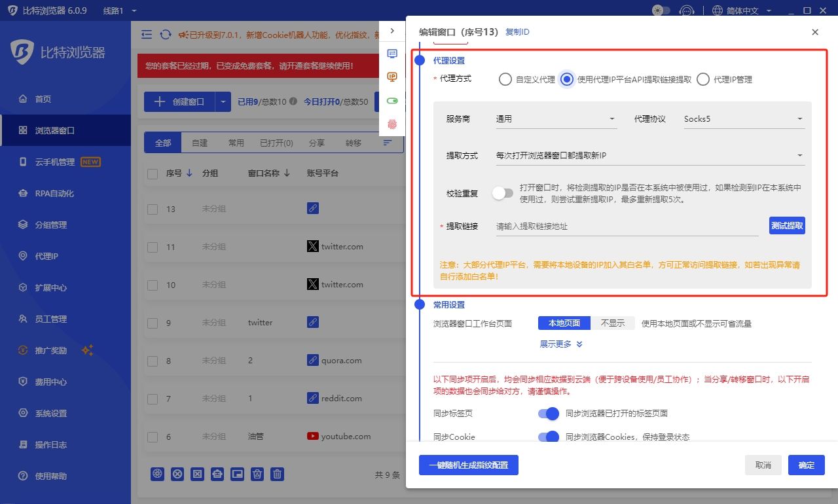Image resolution: width=838 pixels, height=504 pixels.
Task: Open the 代理协议 Socks5 dropdown
Action: coord(744,118)
